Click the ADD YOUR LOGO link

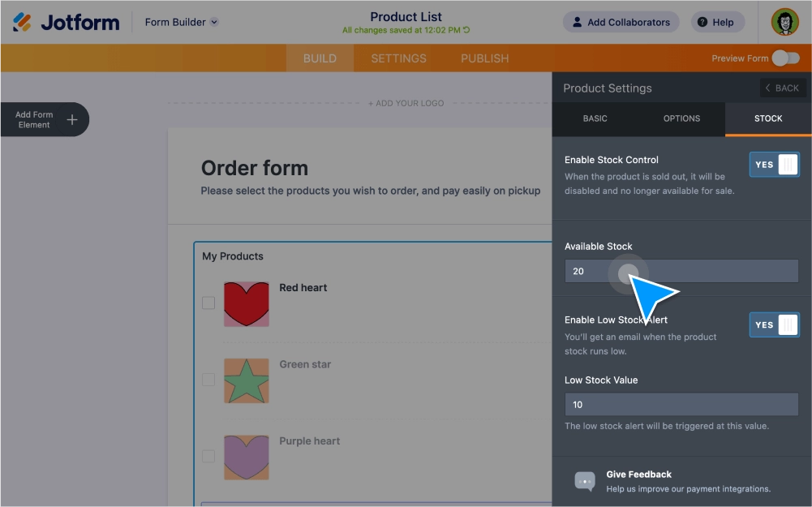(406, 103)
